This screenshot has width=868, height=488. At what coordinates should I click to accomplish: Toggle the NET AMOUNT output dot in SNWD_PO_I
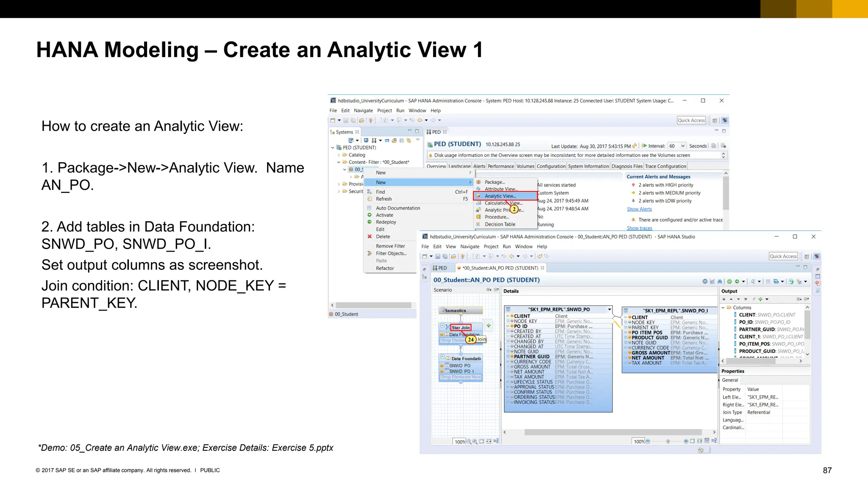click(x=630, y=358)
